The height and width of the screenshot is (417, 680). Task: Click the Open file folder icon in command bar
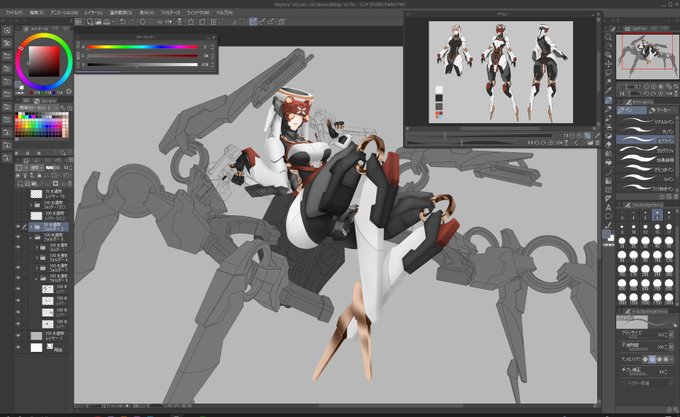98,21
